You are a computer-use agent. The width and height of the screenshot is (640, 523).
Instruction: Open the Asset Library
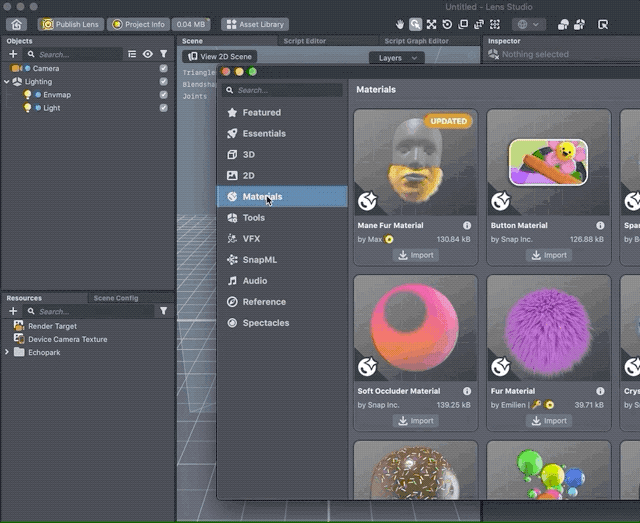click(255, 24)
